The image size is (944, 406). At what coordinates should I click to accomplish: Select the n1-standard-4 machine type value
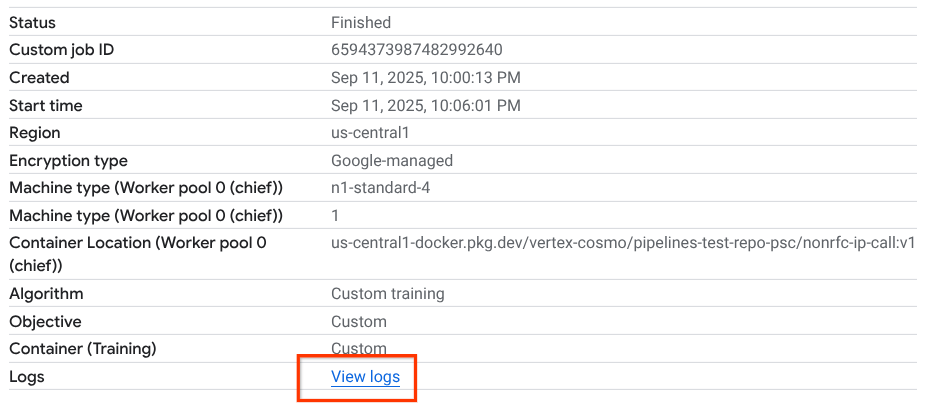coord(381,188)
